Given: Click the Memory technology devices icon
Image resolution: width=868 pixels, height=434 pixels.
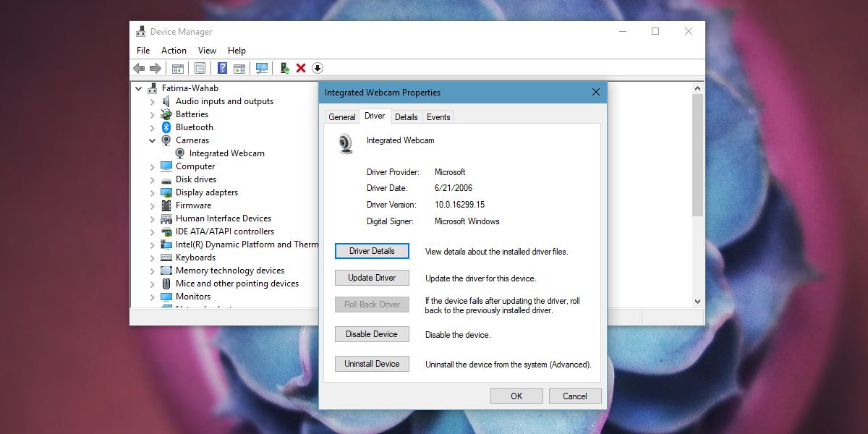Looking at the screenshot, I should (x=166, y=271).
